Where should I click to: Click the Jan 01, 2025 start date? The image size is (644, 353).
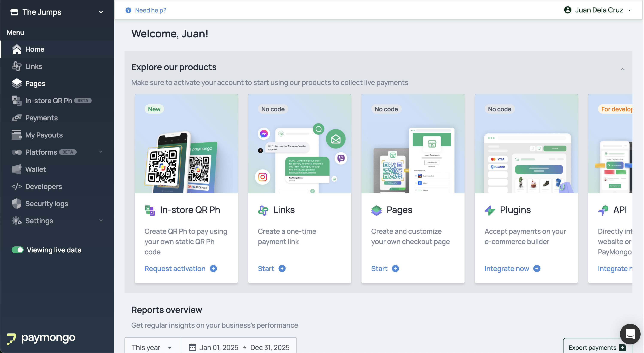click(219, 347)
